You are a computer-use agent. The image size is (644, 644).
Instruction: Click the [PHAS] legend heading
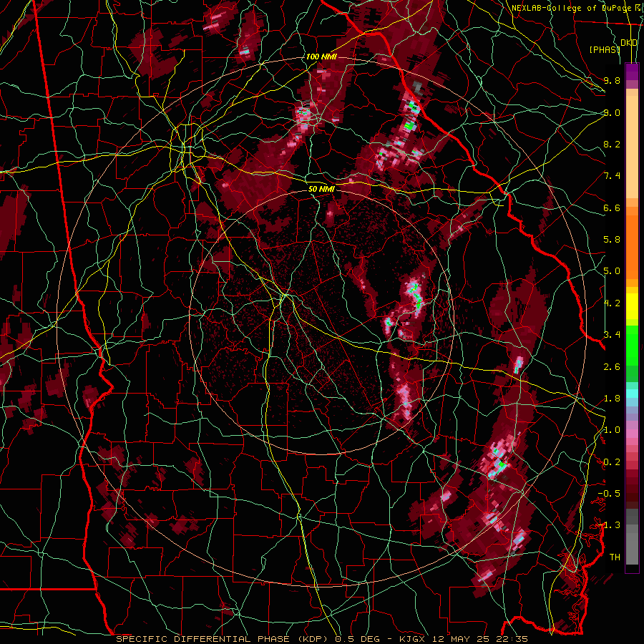click(605, 49)
